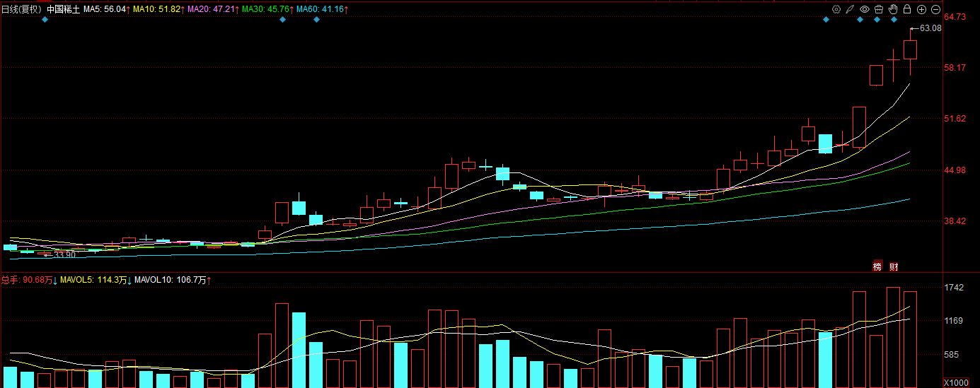Click the red 榜 badge

877,266
